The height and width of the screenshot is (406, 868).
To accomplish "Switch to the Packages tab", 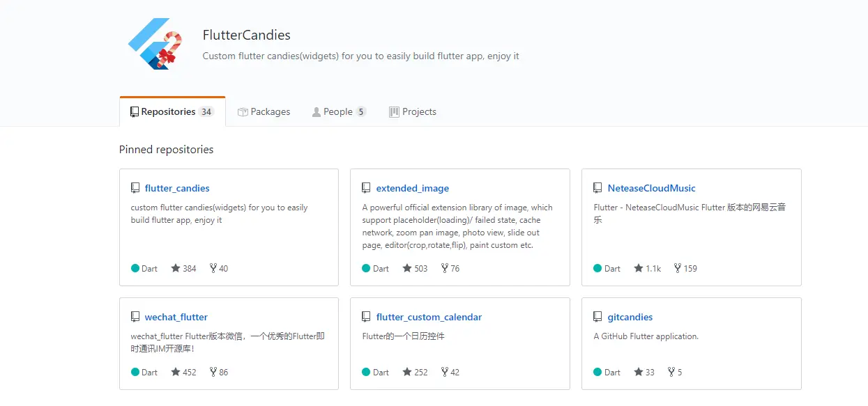I will click(264, 111).
